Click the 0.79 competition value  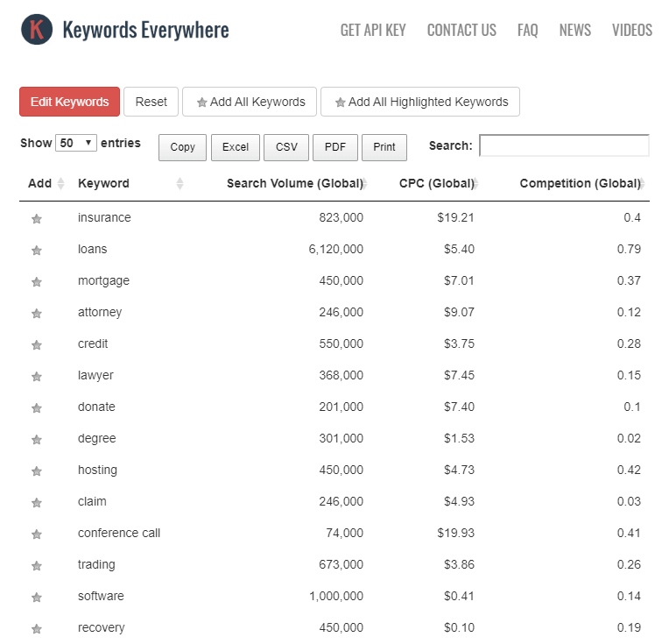point(629,249)
